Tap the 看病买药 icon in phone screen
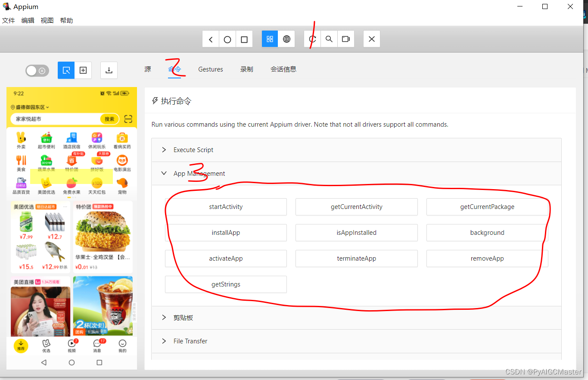The width and height of the screenshot is (588, 380). coord(122,140)
